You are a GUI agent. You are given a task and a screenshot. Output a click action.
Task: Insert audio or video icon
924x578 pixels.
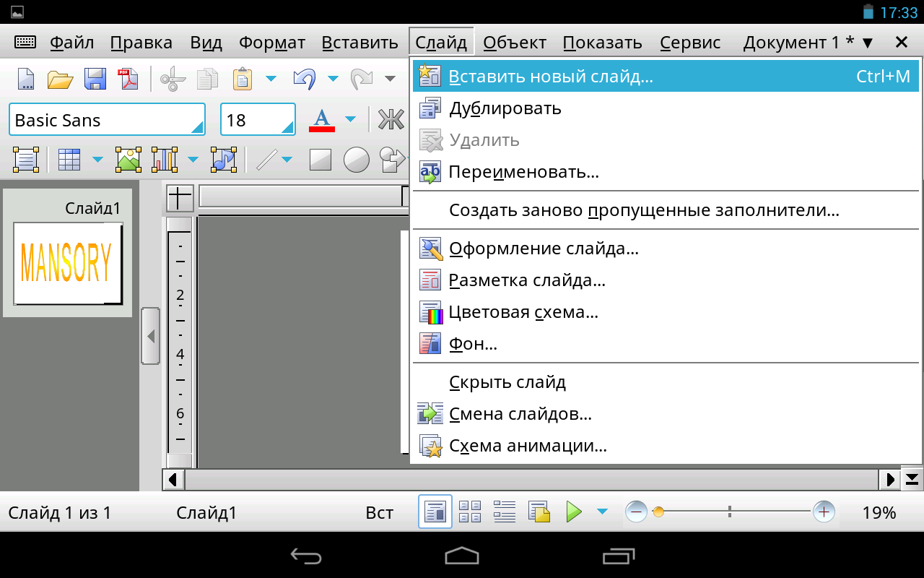[x=223, y=160]
